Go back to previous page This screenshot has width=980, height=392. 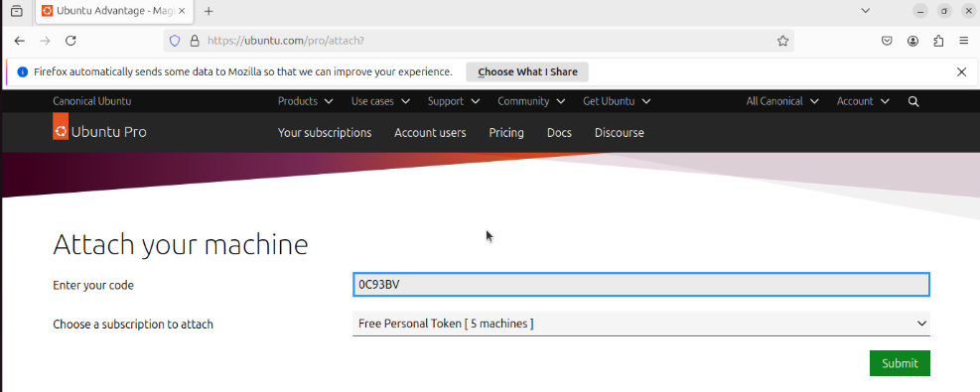(20, 41)
